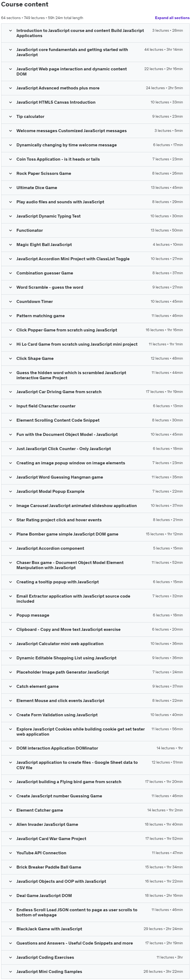
Task: Open chevron beside Ultimate Dice Game
Action: pyautogui.click(x=10, y=187)
